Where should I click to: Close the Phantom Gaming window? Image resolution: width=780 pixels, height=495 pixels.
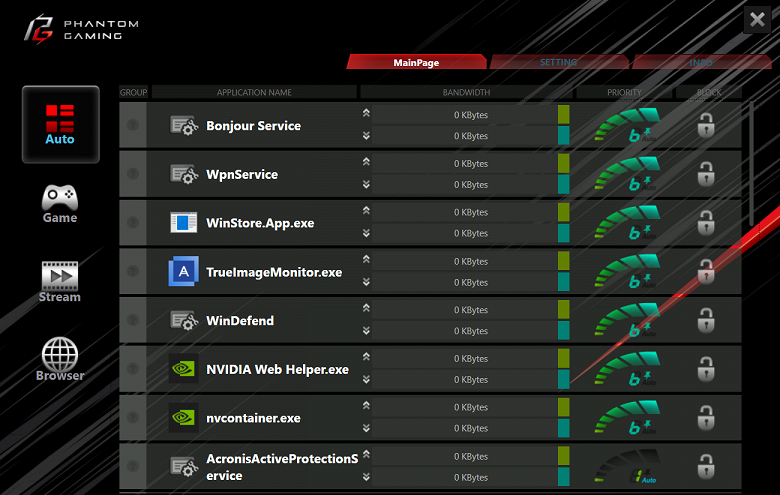[x=757, y=20]
